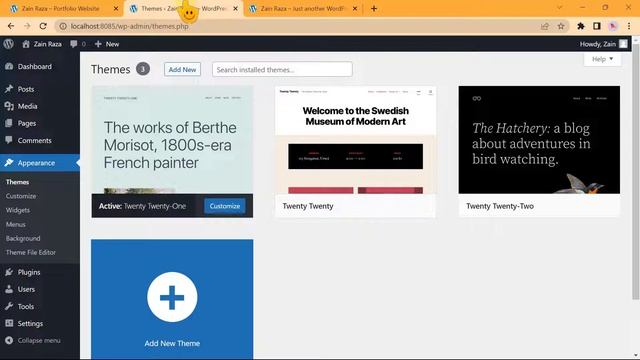Collapse the admin sidebar menu

coord(33,340)
